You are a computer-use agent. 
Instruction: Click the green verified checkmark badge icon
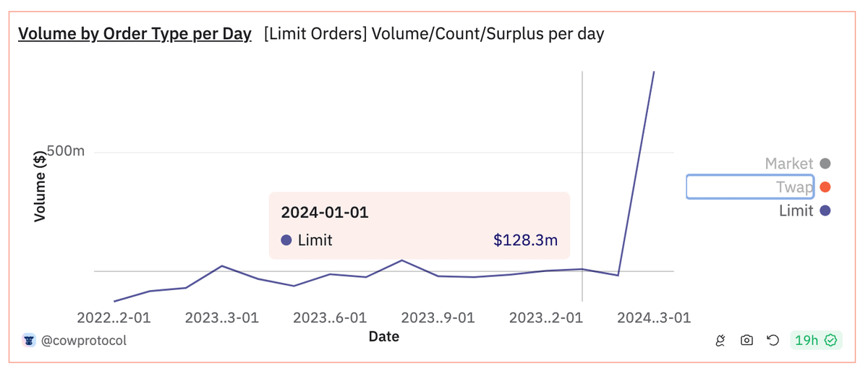click(x=830, y=340)
